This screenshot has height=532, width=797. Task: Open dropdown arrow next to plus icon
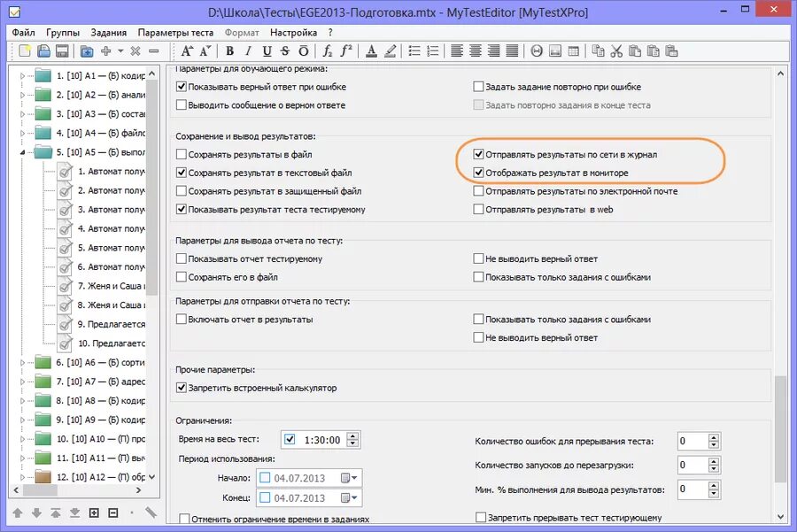pyautogui.click(x=120, y=50)
